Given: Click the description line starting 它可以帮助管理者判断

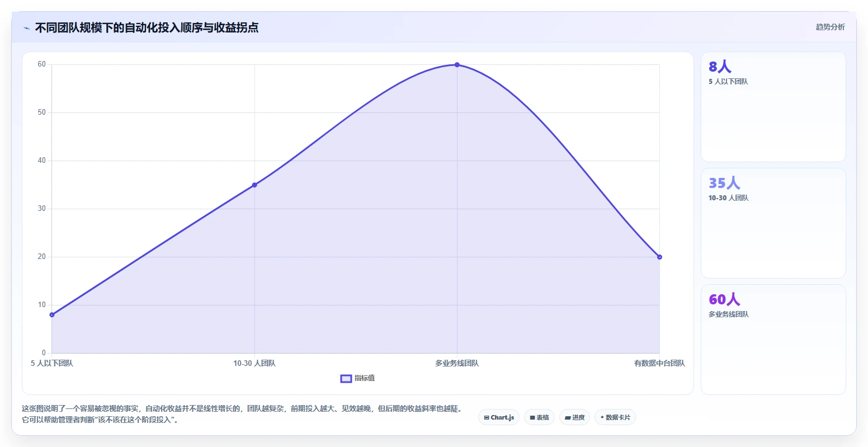Looking at the screenshot, I should click(x=101, y=420).
